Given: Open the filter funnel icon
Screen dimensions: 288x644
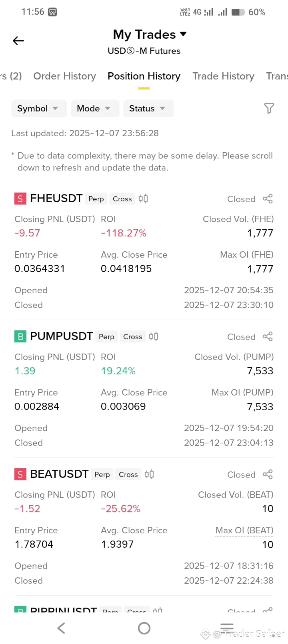Looking at the screenshot, I should pos(269,108).
